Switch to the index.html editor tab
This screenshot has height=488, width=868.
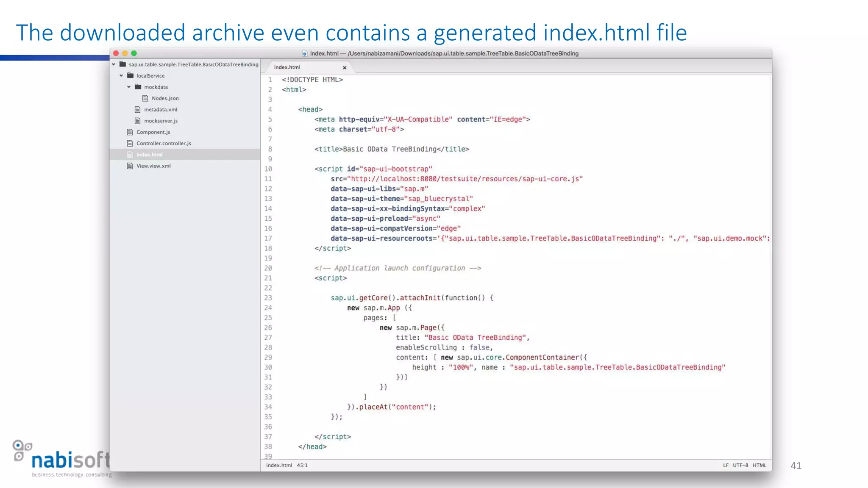[287, 67]
